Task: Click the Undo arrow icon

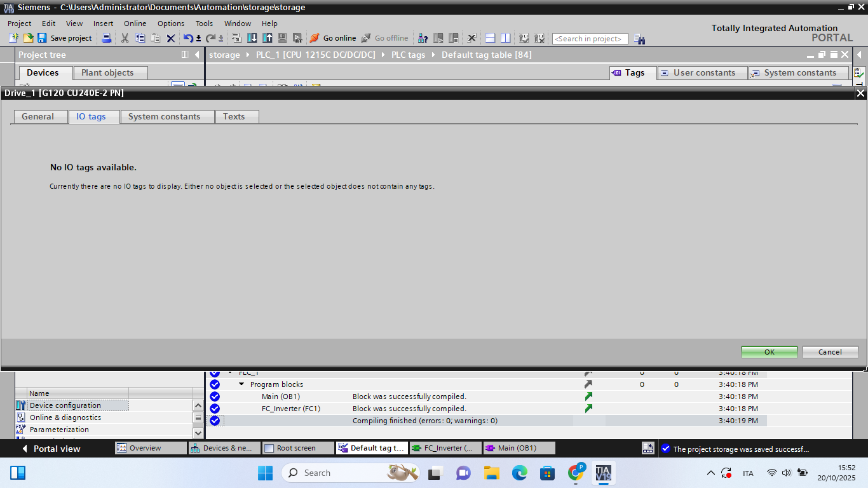Action: (187, 38)
